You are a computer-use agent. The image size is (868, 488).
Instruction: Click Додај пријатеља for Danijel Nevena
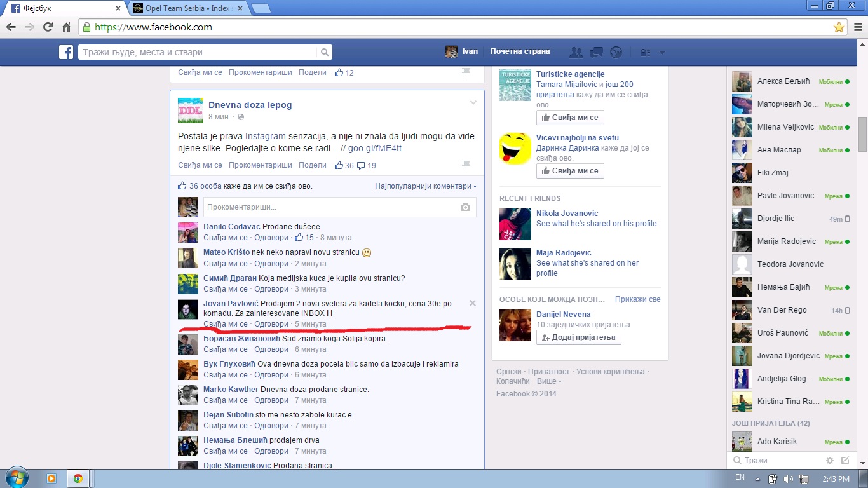click(x=578, y=337)
